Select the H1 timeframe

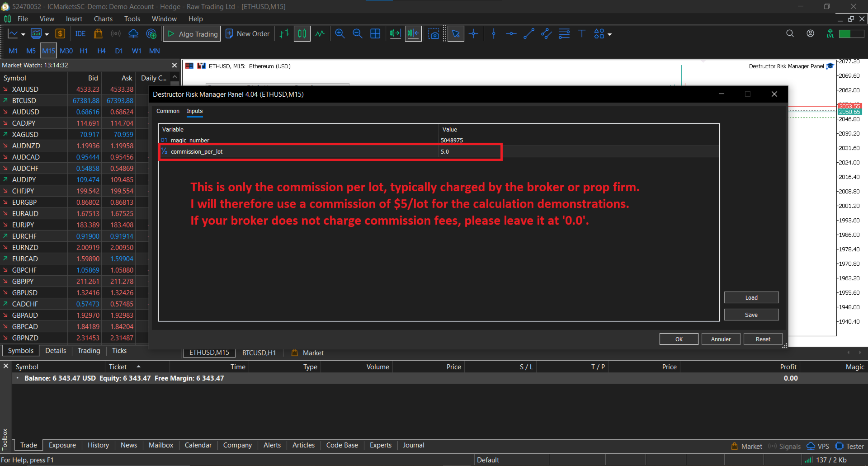pos(84,51)
